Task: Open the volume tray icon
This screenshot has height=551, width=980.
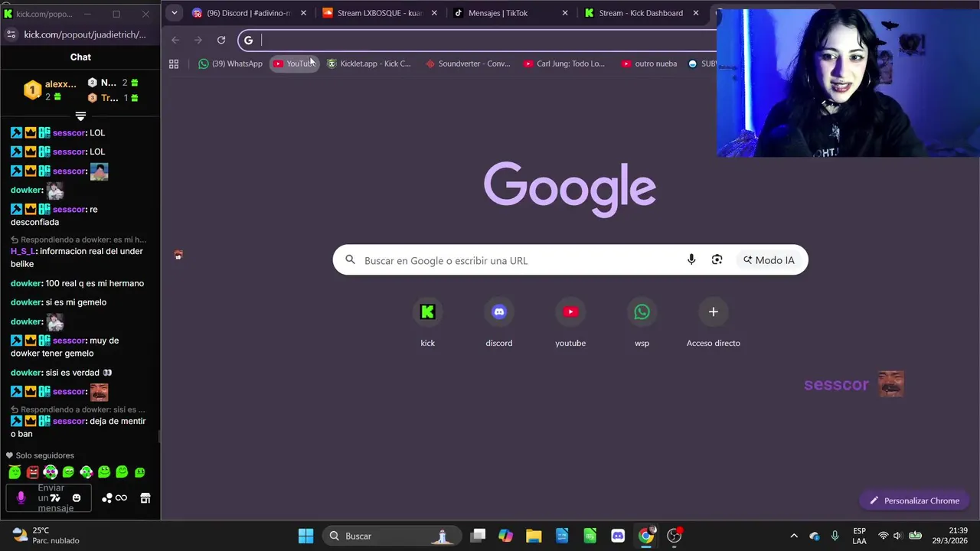Action: [897, 536]
